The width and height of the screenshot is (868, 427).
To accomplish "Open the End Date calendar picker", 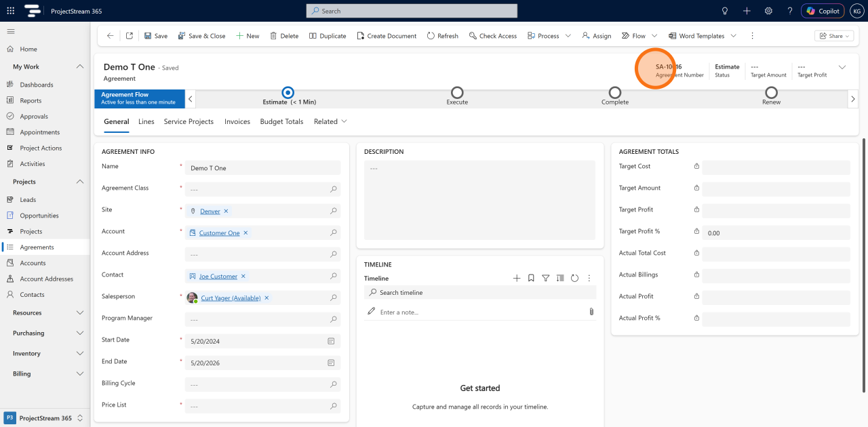I will tap(332, 363).
